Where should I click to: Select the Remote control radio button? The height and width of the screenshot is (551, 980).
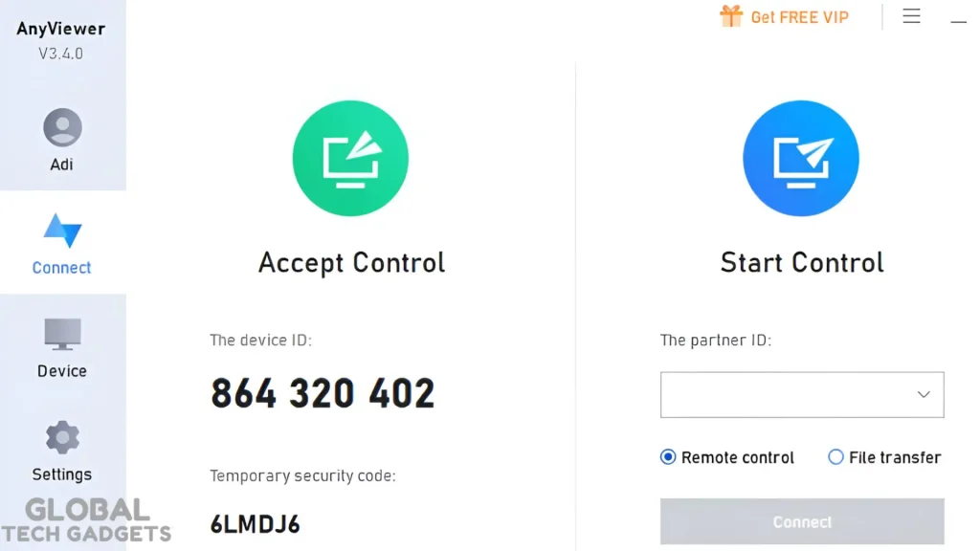click(668, 457)
